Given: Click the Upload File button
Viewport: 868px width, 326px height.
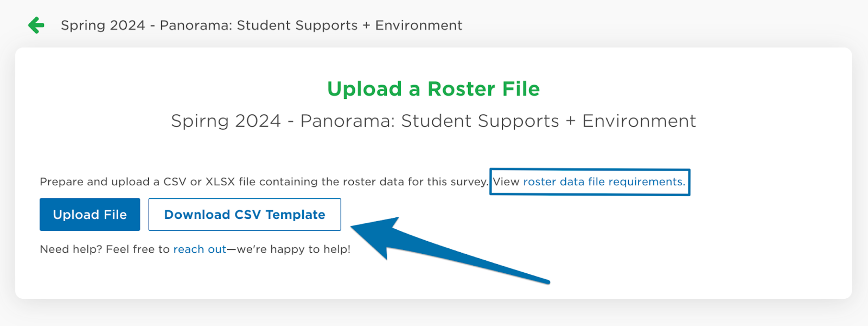Looking at the screenshot, I should tap(90, 215).
